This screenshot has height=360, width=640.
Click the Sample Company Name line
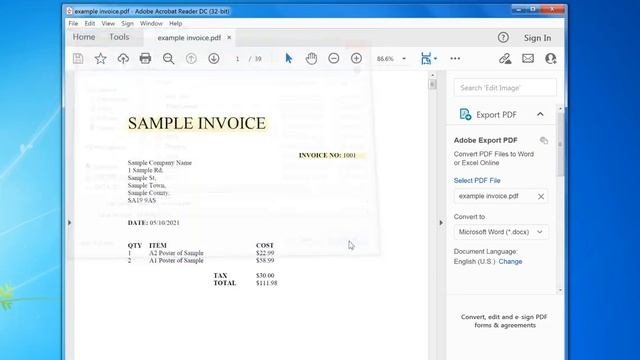[x=160, y=162]
